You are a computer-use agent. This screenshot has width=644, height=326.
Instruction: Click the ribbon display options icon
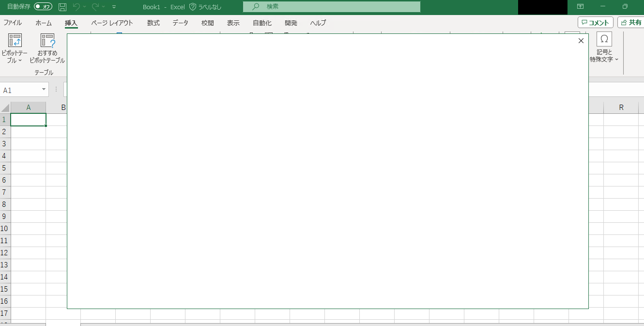581,7
